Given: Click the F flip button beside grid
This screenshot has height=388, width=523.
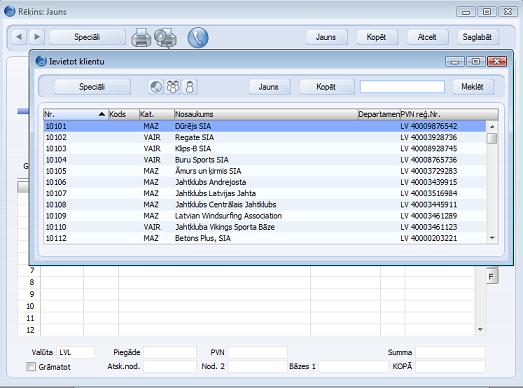Looking at the screenshot, I should point(491,276).
